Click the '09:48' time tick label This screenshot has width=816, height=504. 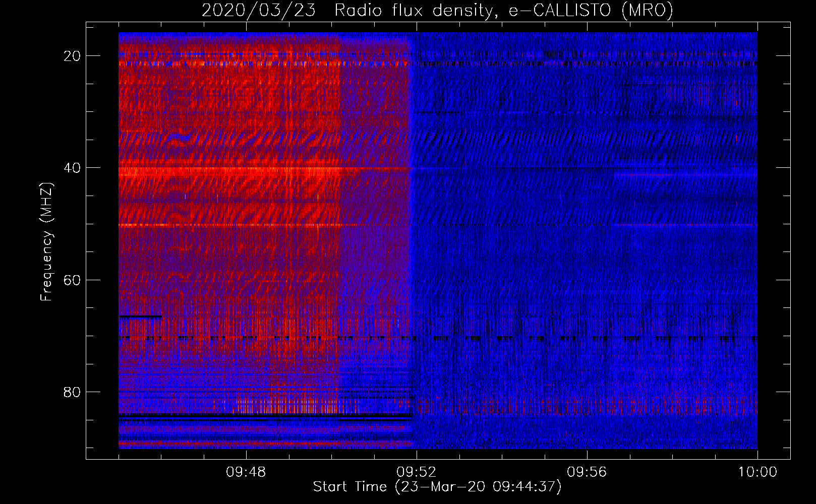(246, 472)
